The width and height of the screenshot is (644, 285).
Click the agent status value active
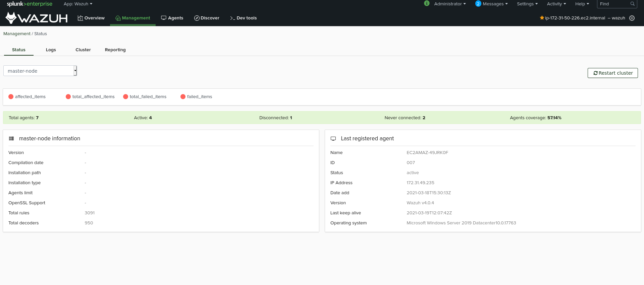tap(413, 173)
